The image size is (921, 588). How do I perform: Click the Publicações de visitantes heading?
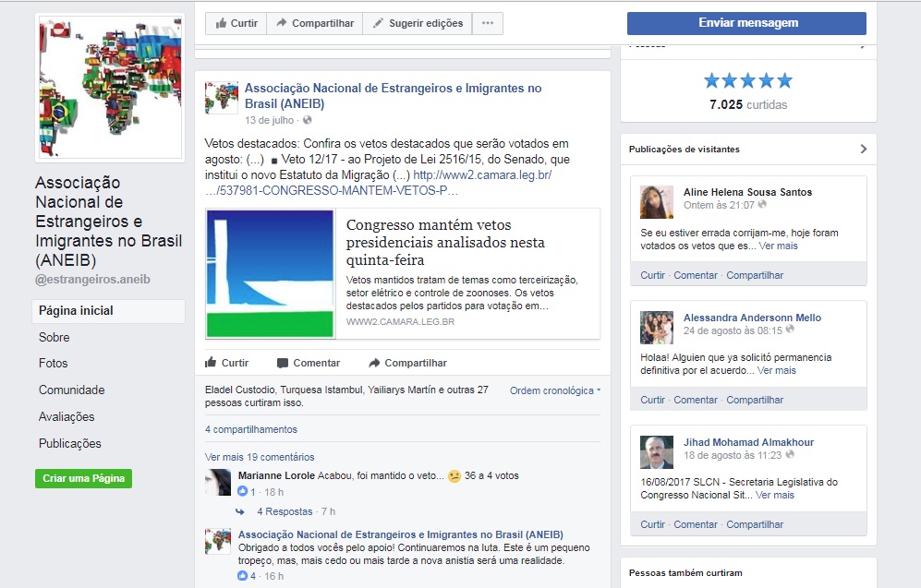pyautogui.click(x=685, y=149)
